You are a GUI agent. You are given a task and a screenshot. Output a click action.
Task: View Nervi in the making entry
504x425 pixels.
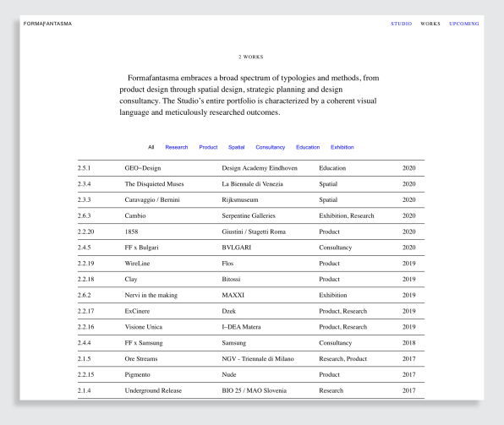251,295
